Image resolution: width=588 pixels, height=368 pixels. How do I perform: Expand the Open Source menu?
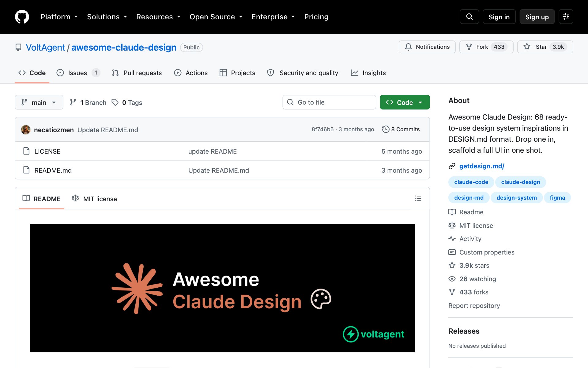216,17
